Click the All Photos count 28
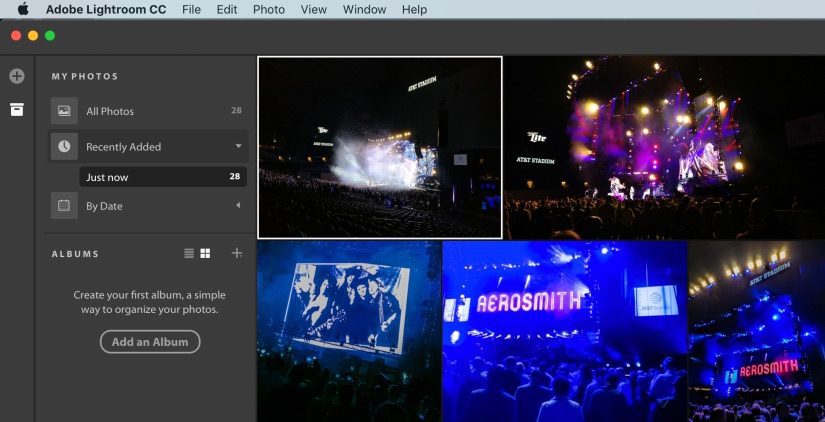The image size is (825, 422). (x=236, y=110)
